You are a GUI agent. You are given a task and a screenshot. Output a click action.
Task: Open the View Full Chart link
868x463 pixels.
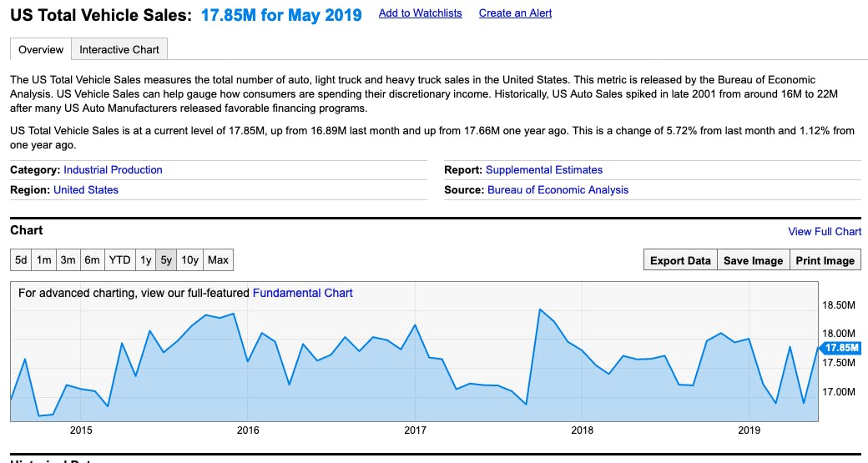pyautogui.click(x=824, y=232)
